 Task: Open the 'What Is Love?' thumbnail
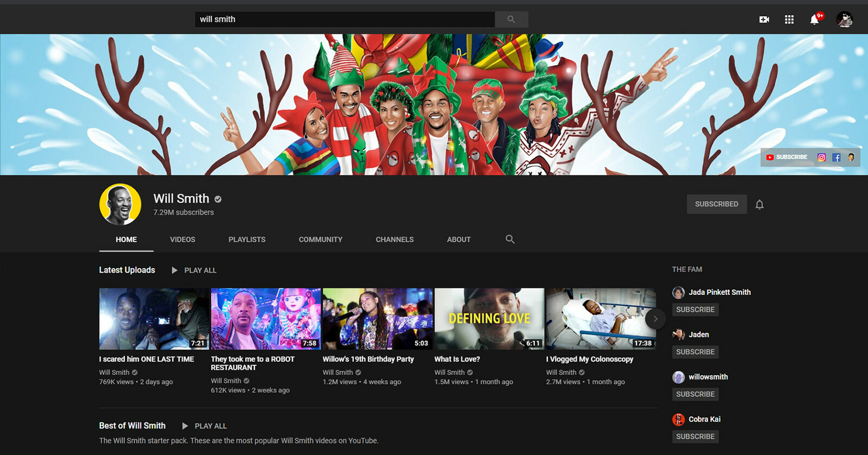[489, 319]
